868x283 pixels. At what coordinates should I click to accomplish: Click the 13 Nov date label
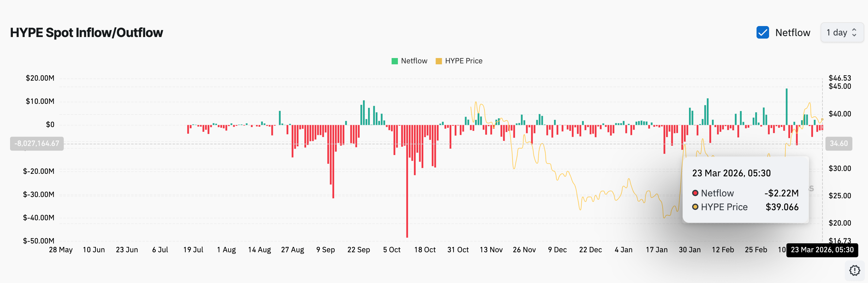[x=491, y=250]
